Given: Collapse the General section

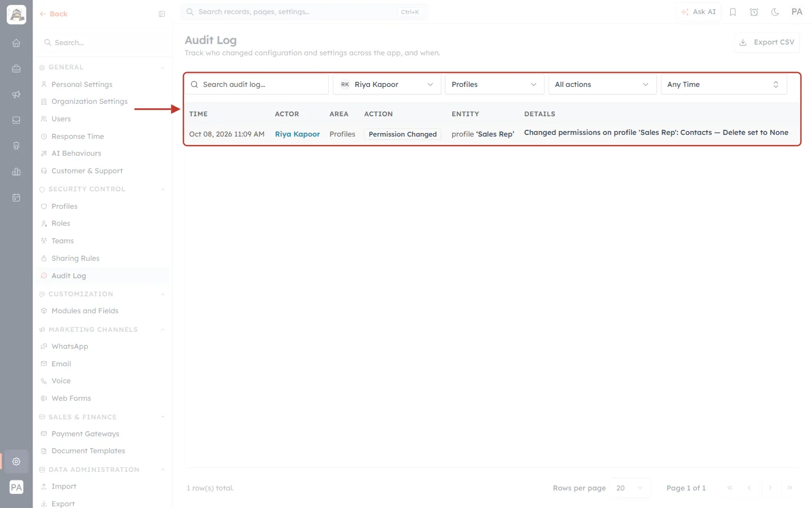Looking at the screenshot, I should coord(162,68).
